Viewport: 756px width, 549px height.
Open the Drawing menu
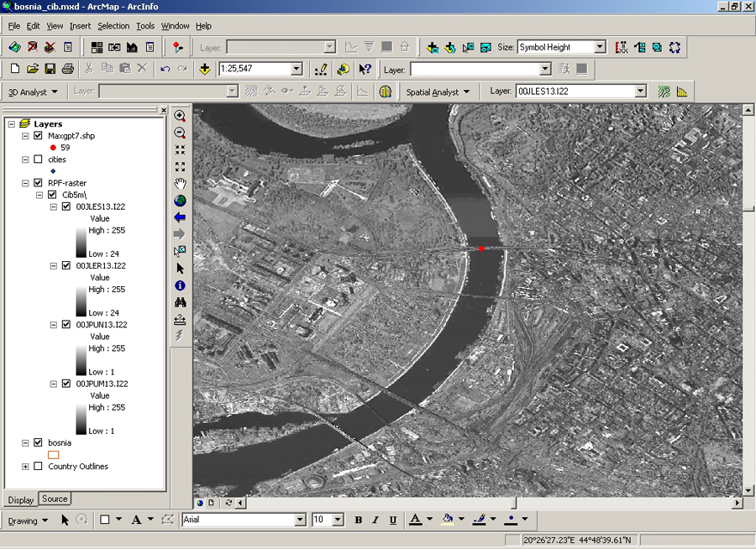pyautogui.click(x=25, y=520)
